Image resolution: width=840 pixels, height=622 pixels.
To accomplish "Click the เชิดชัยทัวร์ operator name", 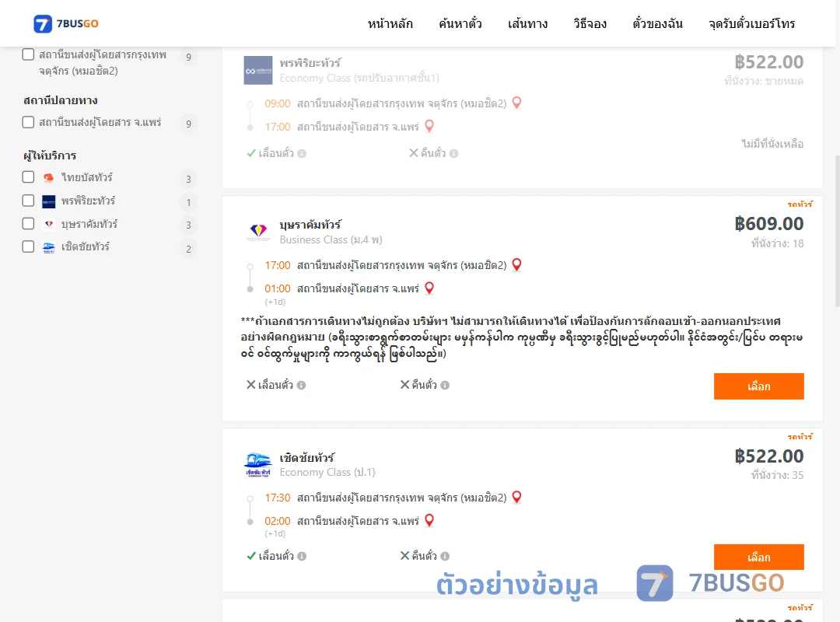I will pos(307,457).
